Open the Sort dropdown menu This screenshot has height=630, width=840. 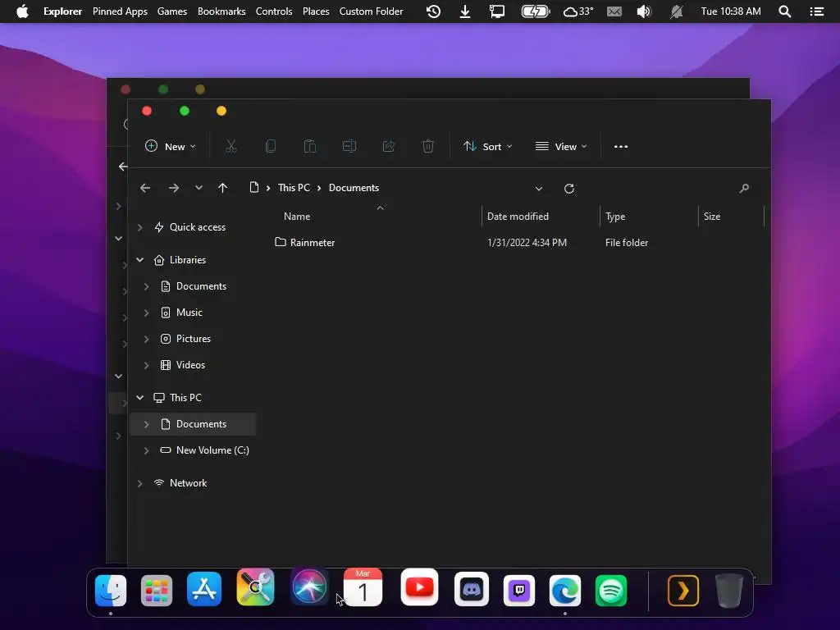(x=488, y=146)
